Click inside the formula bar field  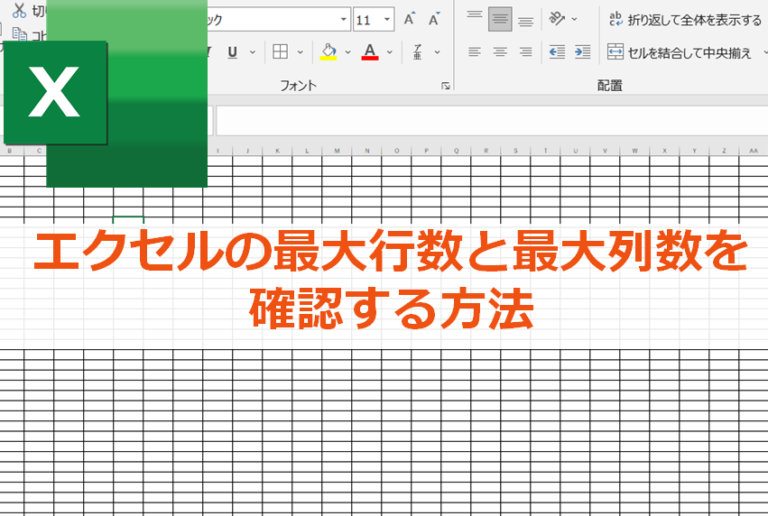[490, 120]
